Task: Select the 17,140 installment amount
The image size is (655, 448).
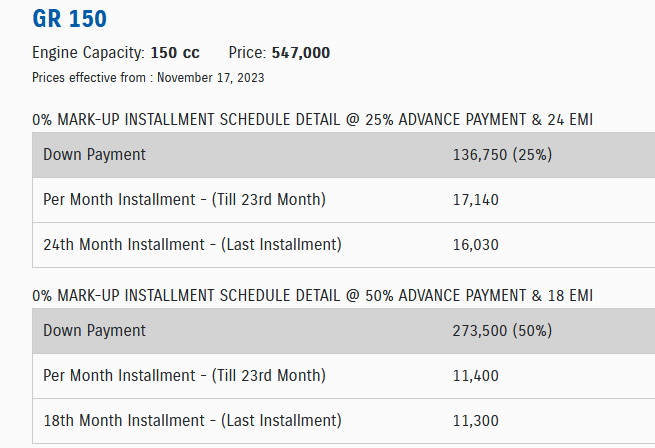Action: (x=476, y=200)
